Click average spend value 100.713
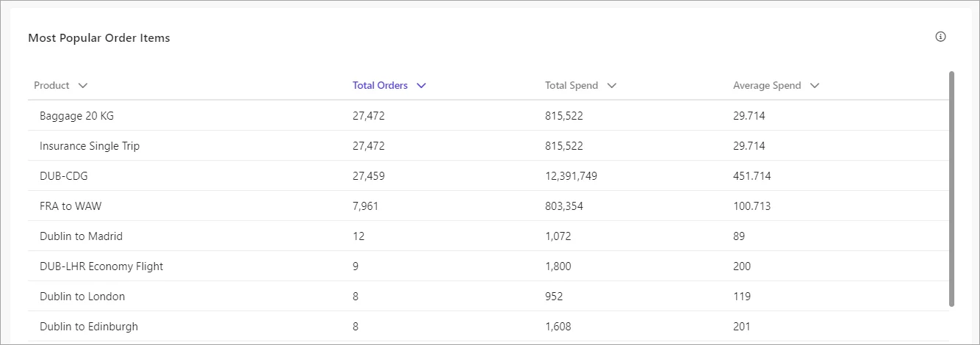The height and width of the screenshot is (345, 980). pyautogui.click(x=752, y=206)
